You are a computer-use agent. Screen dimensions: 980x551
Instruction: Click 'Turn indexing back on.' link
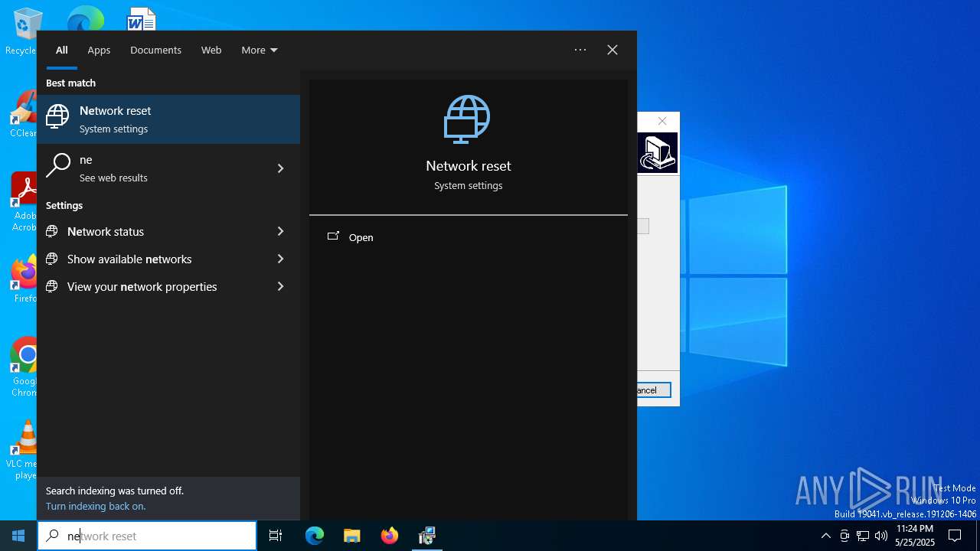click(96, 506)
